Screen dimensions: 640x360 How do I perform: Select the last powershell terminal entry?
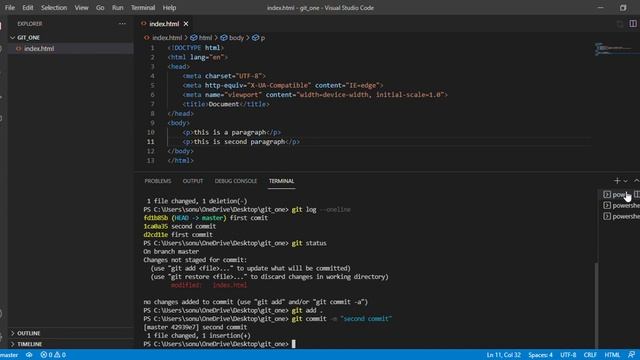click(621, 216)
